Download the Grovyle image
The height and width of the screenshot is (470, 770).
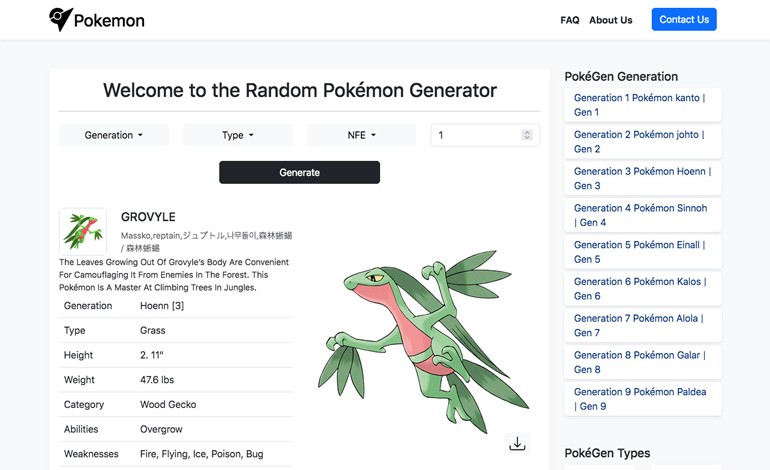[517, 443]
